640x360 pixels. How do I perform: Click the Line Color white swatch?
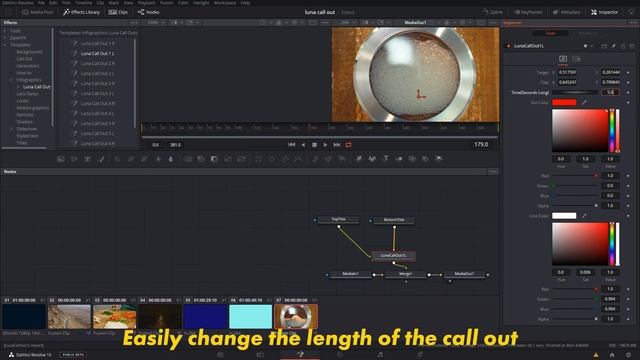564,216
